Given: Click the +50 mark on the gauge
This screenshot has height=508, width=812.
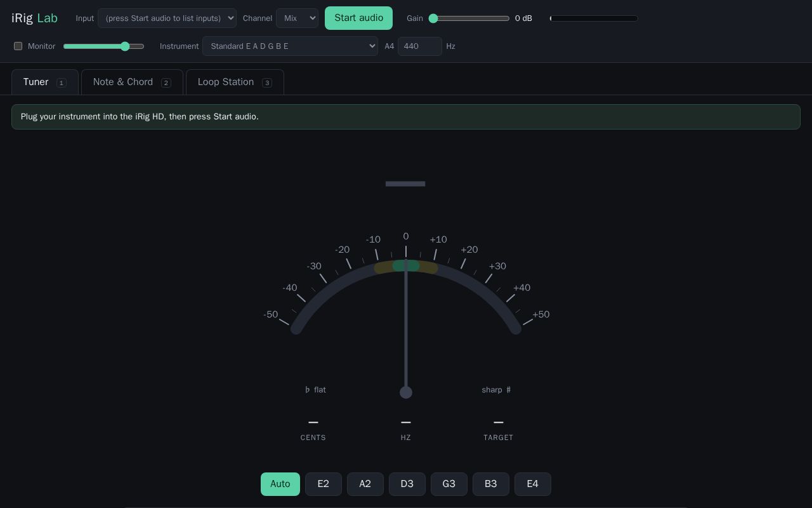Looking at the screenshot, I should click(x=541, y=314).
